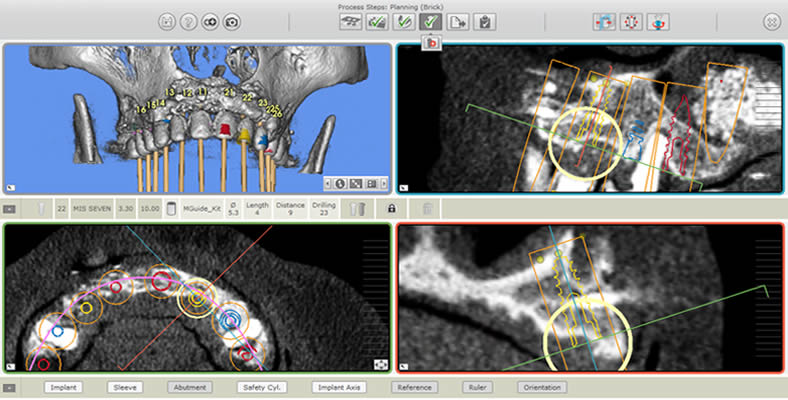The width and height of the screenshot is (788, 400).
Task: Select the first process step icon
Action: coord(351,21)
